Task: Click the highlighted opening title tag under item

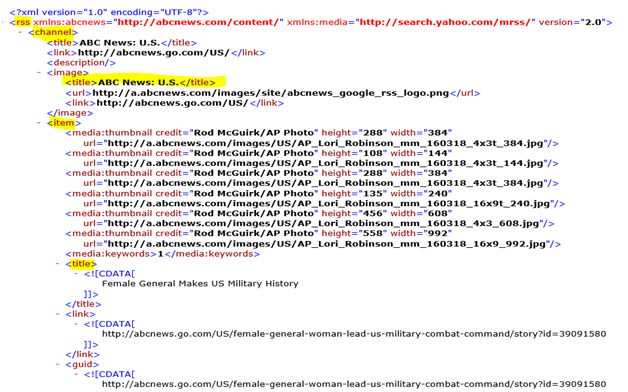Action: pyautogui.click(x=82, y=263)
